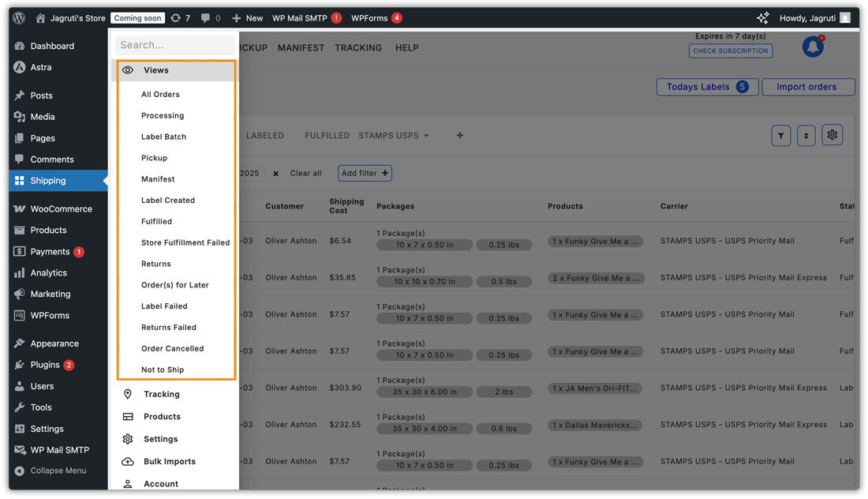This screenshot has width=868, height=499.
Task: Click the CHECK SUBSCRIPTION button
Action: point(731,51)
